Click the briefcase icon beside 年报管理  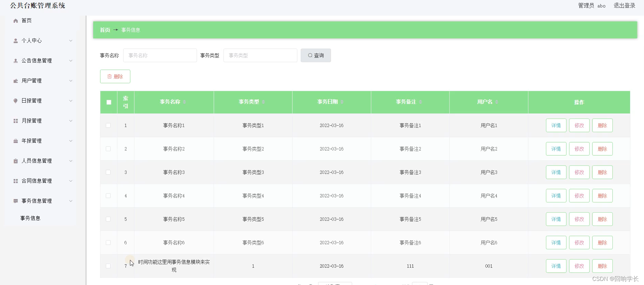coord(16,141)
